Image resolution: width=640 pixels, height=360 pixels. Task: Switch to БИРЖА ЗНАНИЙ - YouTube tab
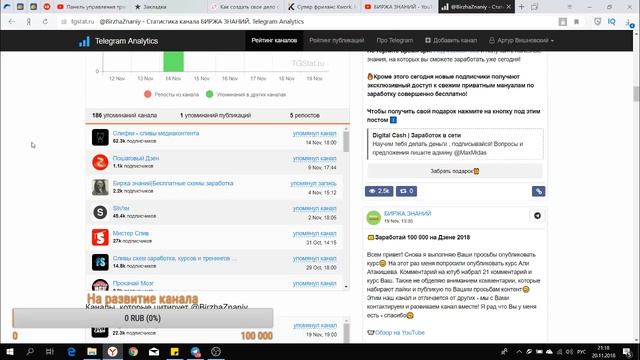pos(399,7)
